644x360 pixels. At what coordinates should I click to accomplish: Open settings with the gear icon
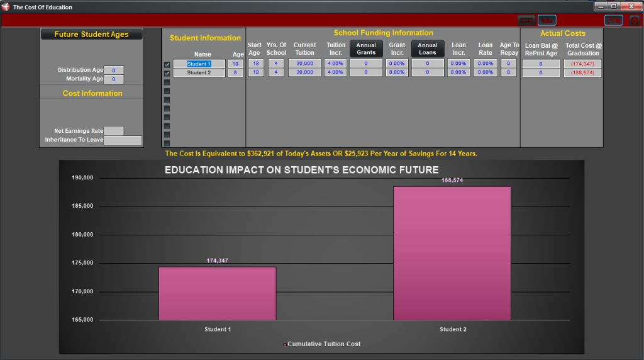coord(635,20)
